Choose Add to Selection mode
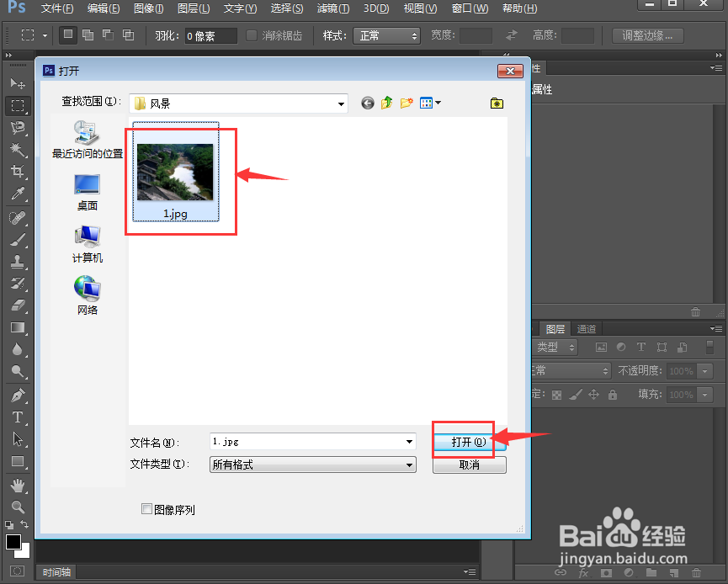This screenshot has height=584, width=728. click(88, 35)
